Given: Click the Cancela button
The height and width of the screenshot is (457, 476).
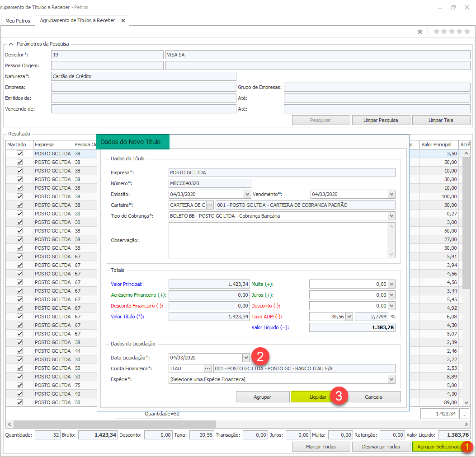Looking at the screenshot, I should tap(373, 397).
